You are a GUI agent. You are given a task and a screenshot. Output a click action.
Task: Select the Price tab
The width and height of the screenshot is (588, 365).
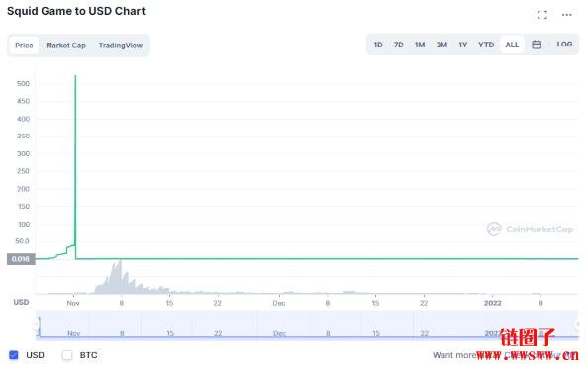(x=24, y=46)
